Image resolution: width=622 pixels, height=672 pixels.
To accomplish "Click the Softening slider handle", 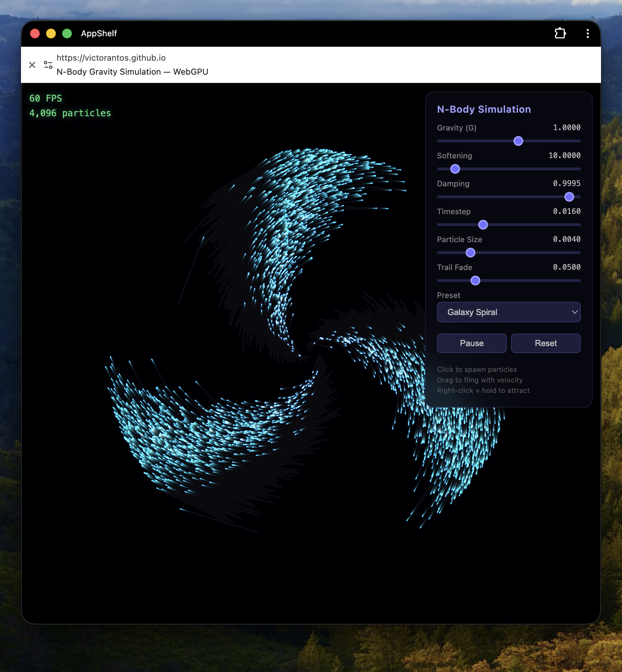I will (x=455, y=169).
